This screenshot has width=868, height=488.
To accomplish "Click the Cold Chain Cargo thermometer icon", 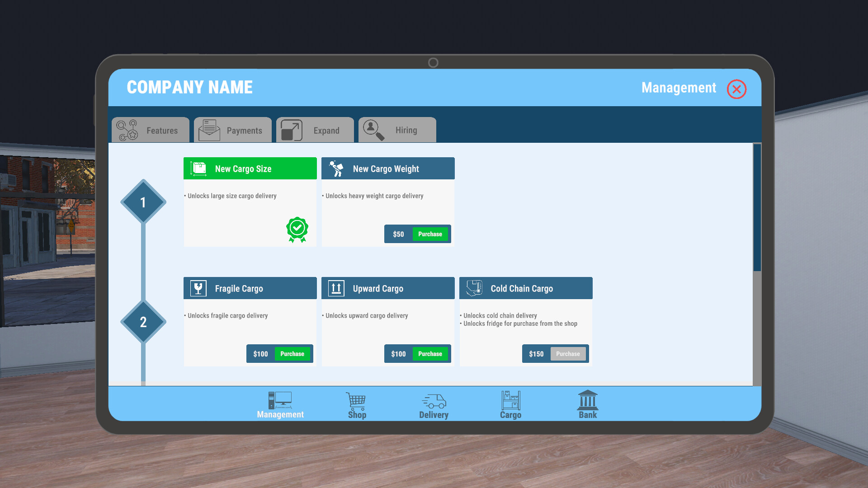I will tap(474, 288).
